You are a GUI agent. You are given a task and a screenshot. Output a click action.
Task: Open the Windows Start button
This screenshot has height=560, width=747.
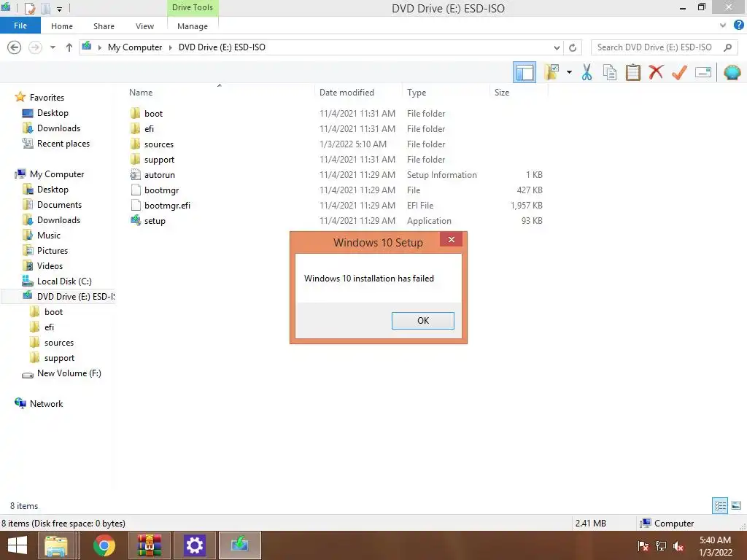[18, 545]
